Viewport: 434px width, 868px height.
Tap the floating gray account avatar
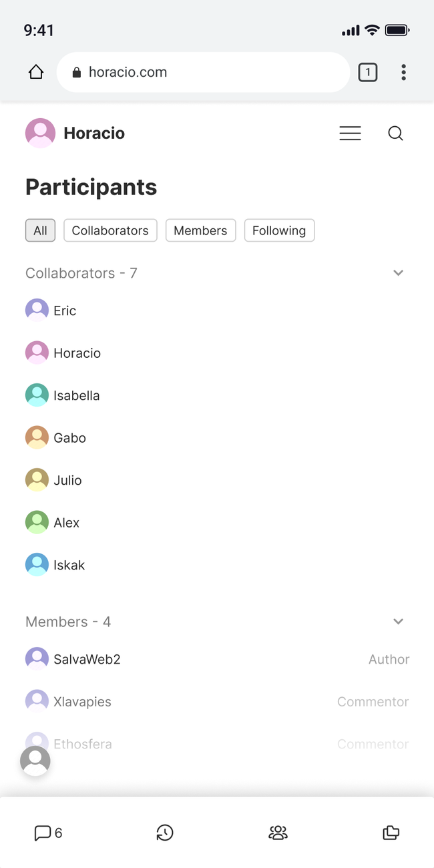click(35, 761)
